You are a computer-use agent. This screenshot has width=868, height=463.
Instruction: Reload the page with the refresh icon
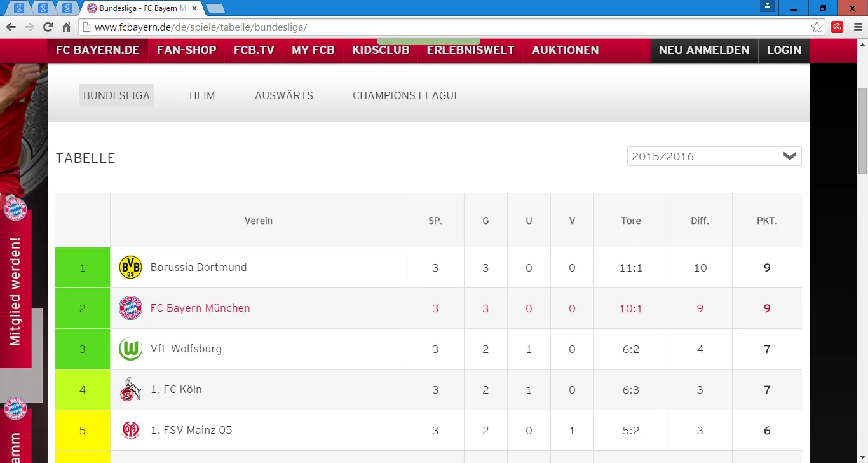[48, 27]
